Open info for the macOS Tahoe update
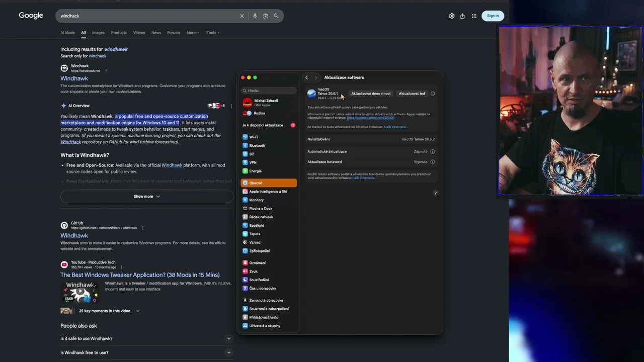Screen dimensions: 644x362 pos(433,94)
